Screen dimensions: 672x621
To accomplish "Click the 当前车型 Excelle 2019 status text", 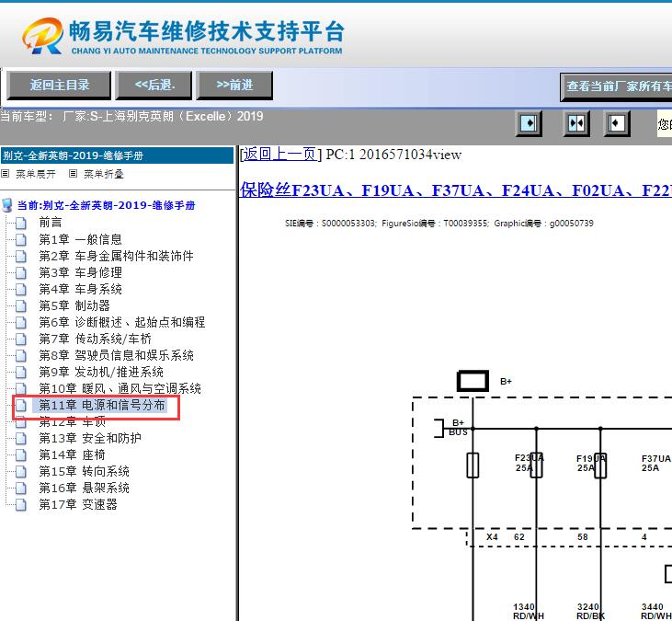I will click(131, 116).
